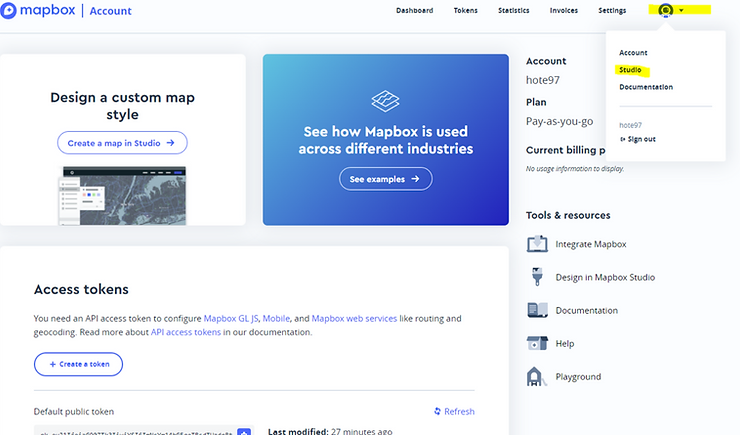Click the Playground slide icon
This screenshot has width=740, height=435.
pos(536,376)
